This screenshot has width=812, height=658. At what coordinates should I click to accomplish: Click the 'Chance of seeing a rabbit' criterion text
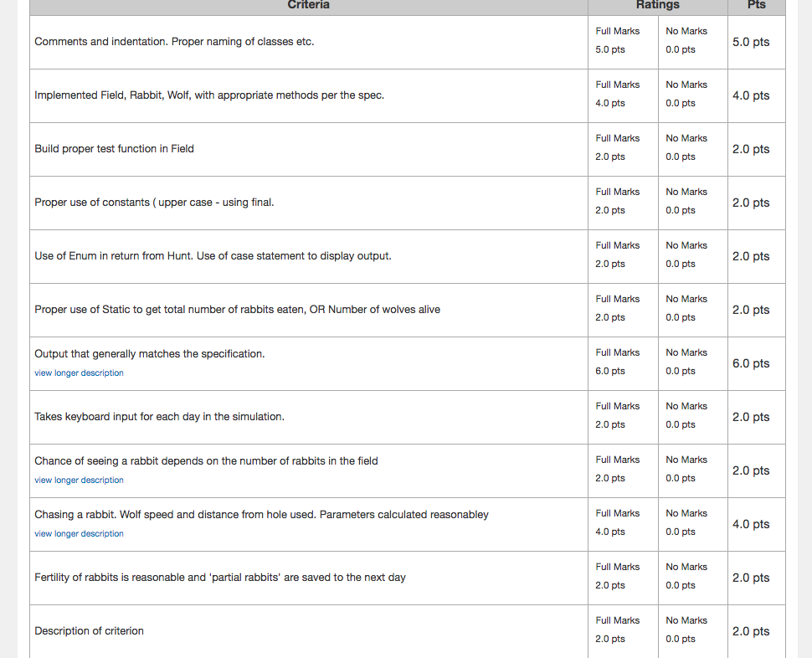coord(206,460)
